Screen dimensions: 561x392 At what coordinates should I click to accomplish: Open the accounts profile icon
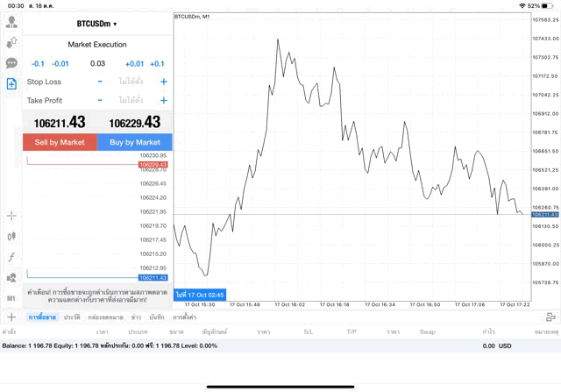[11, 23]
